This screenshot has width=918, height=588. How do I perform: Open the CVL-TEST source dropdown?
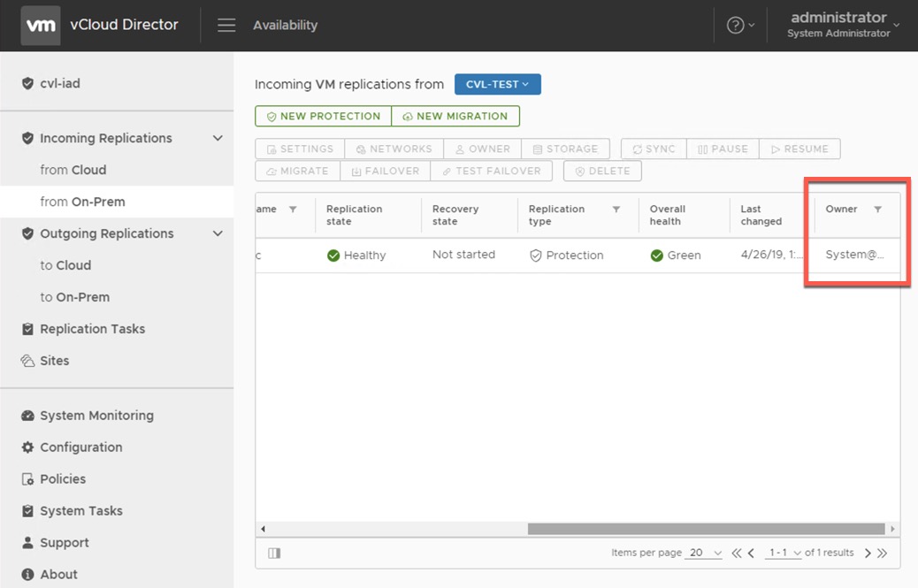(x=497, y=84)
